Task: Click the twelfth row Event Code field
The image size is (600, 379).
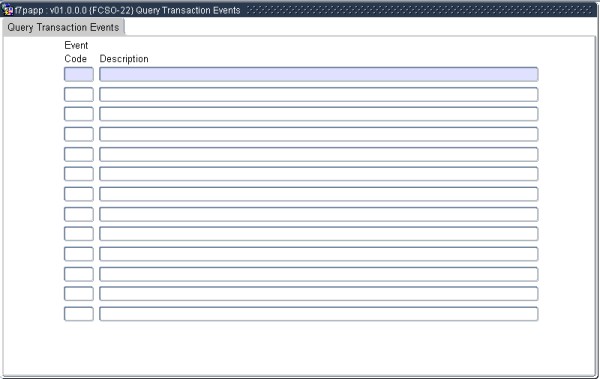Action: coord(79,294)
